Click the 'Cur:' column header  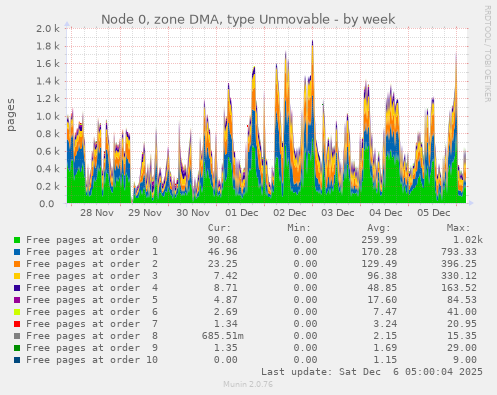tap(219, 228)
